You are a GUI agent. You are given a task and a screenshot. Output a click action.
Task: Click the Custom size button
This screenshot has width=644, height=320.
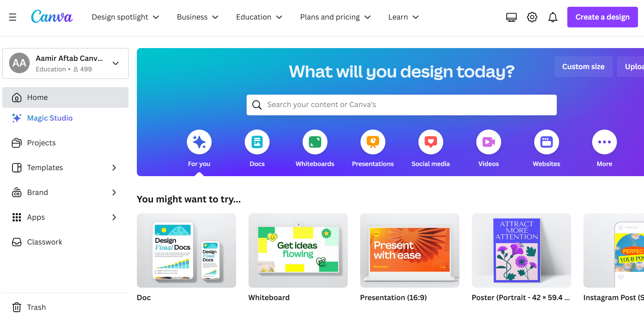583,67
